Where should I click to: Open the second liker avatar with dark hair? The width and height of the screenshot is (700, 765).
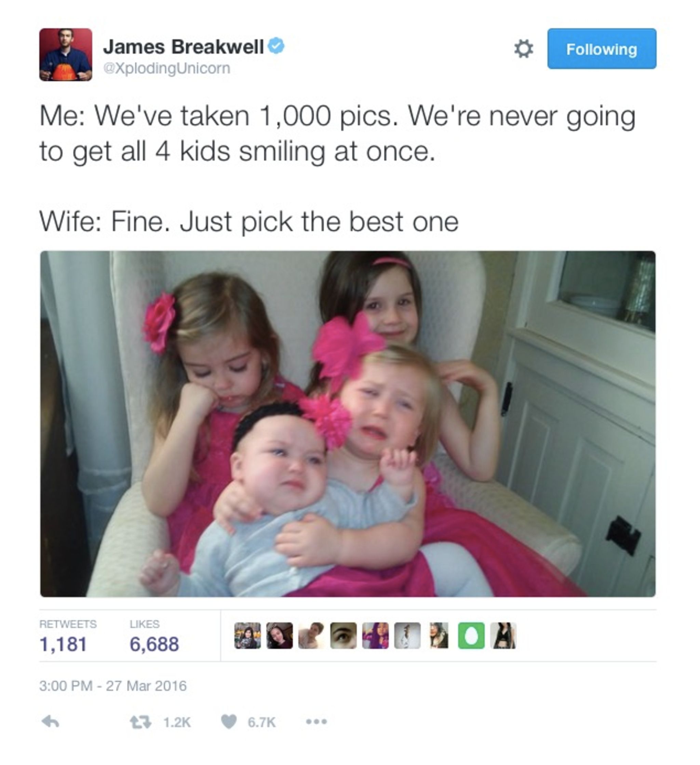point(279,635)
